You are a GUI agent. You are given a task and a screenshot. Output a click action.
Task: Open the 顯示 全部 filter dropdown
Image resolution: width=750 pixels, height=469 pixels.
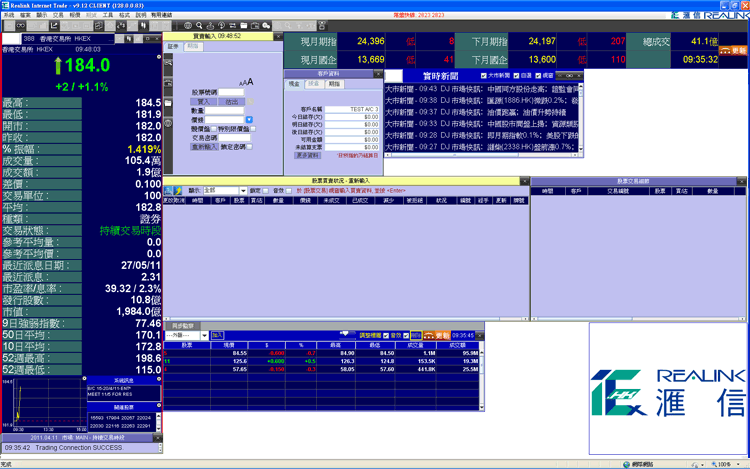(x=245, y=190)
